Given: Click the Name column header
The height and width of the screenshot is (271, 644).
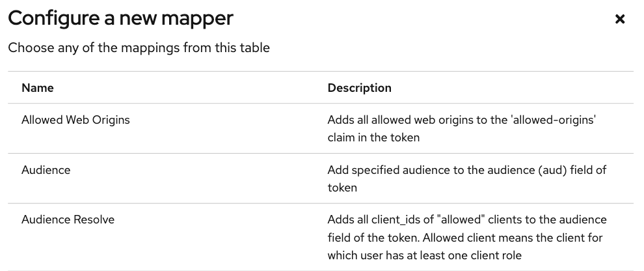Looking at the screenshot, I should point(37,88).
